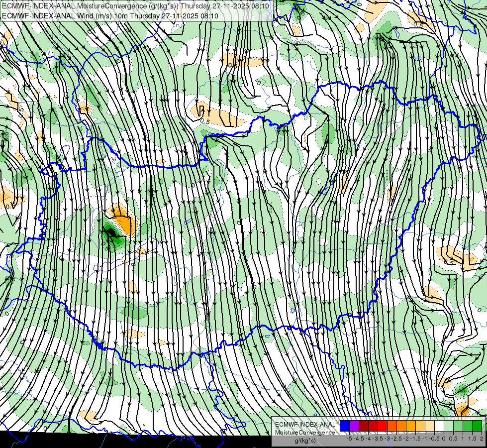Click the legend tick label -4
The image size is (487, 448).
pyautogui.click(x=368, y=439)
